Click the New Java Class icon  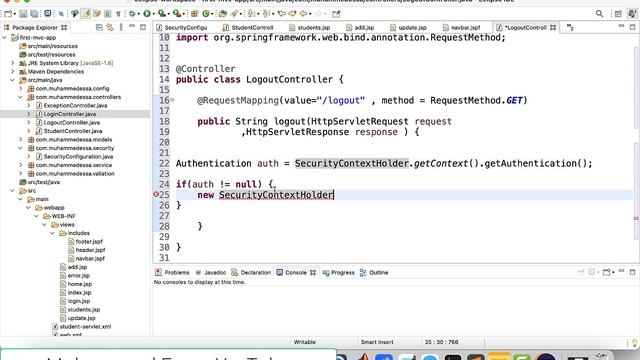pyautogui.click(x=206, y=14)
